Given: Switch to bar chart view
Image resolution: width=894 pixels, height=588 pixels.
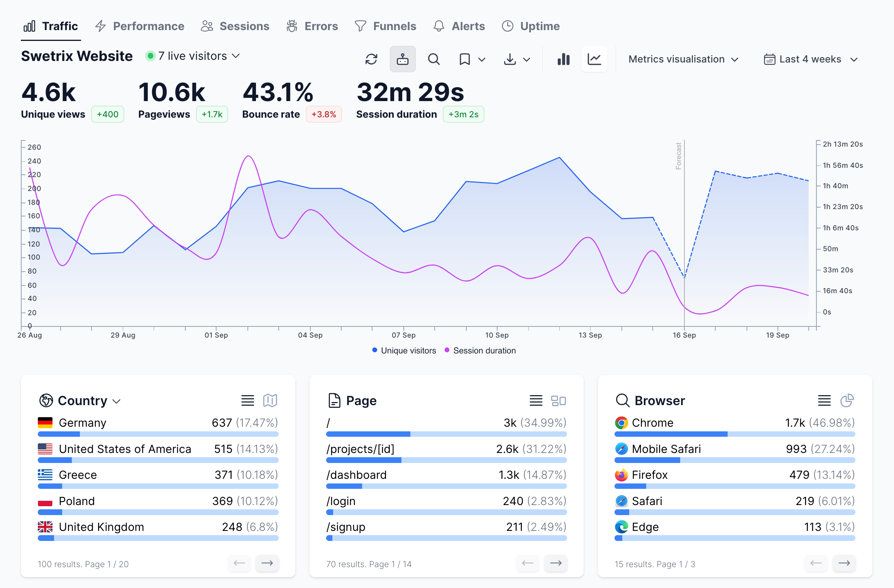Looking at the screenshot, I should pos(564,59).
